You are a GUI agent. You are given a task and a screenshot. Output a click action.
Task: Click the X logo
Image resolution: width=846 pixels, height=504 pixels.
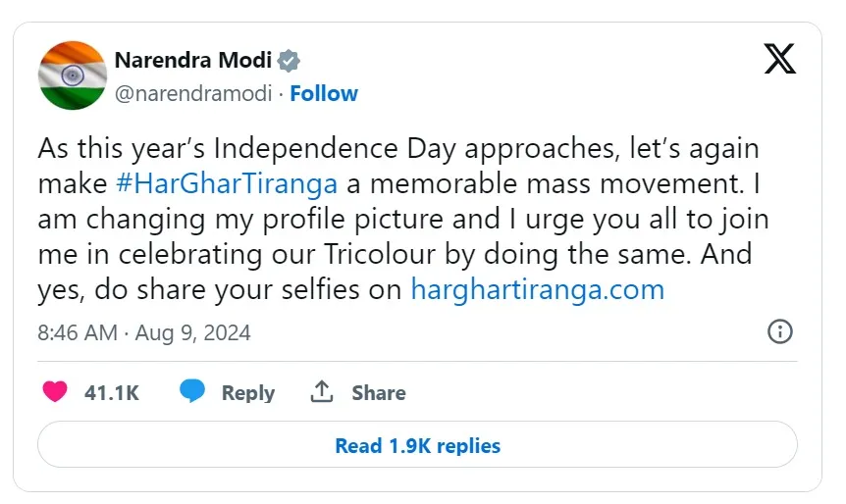point(780,60)
